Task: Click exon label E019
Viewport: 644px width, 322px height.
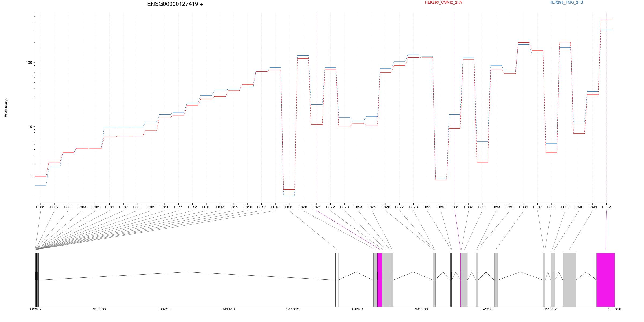Action: pos(289,207)
